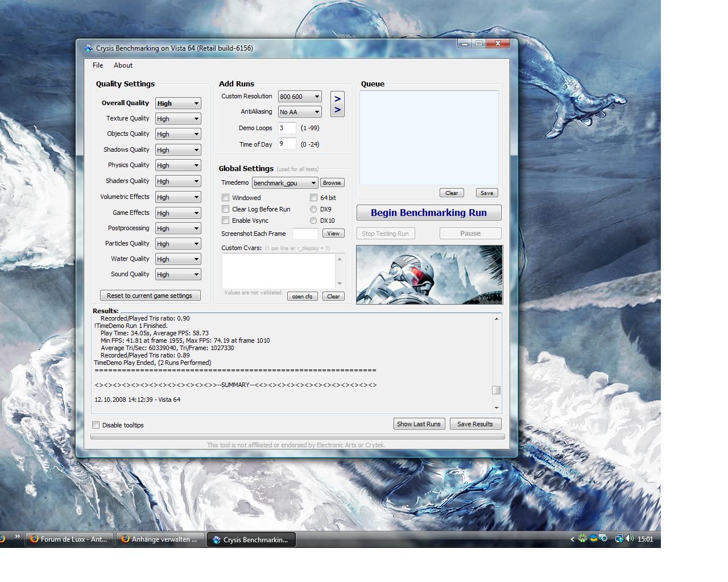Open the Water Quality dropdown
Viewport: 728px width, 582px height.
point(178,259)
